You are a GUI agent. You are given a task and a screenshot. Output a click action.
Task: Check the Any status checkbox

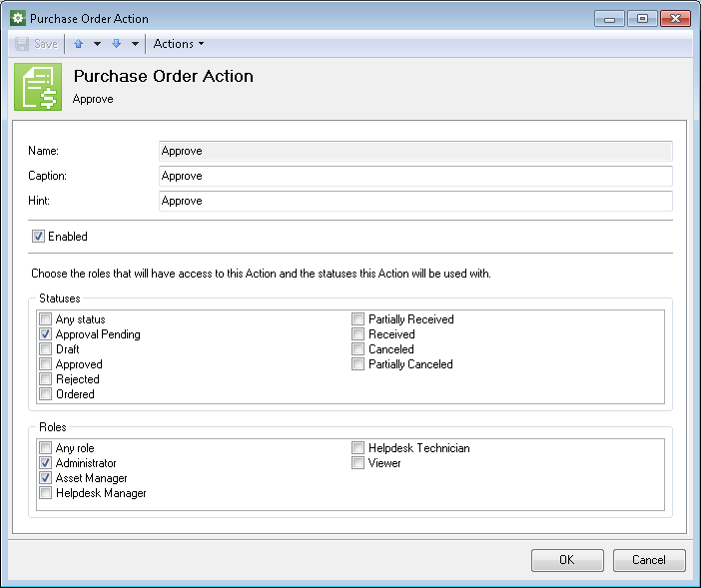coord(46,319)
